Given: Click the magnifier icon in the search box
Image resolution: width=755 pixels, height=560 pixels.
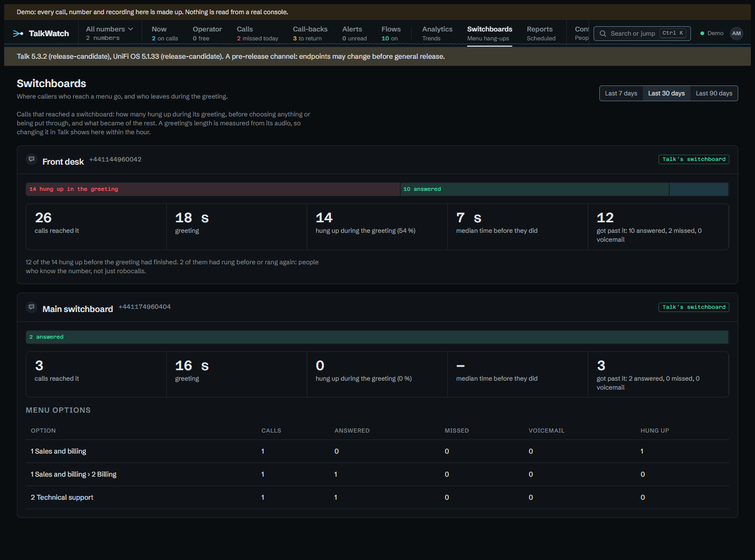Looking at the screenshot, I should pos(603,34).
